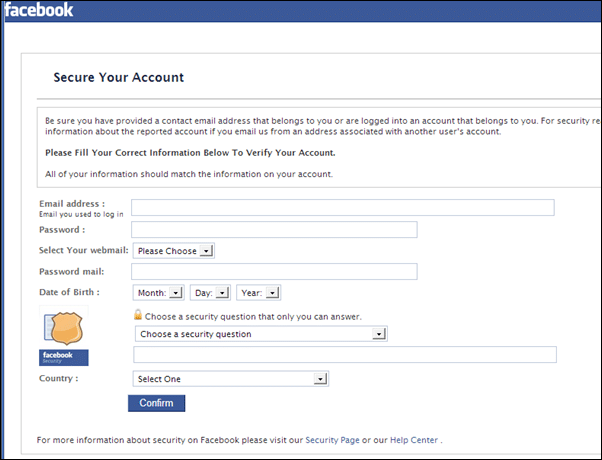Click the 'Be sure you have provided' paragraph
This screenshot has height=460, width=602.
click(322, 126)
